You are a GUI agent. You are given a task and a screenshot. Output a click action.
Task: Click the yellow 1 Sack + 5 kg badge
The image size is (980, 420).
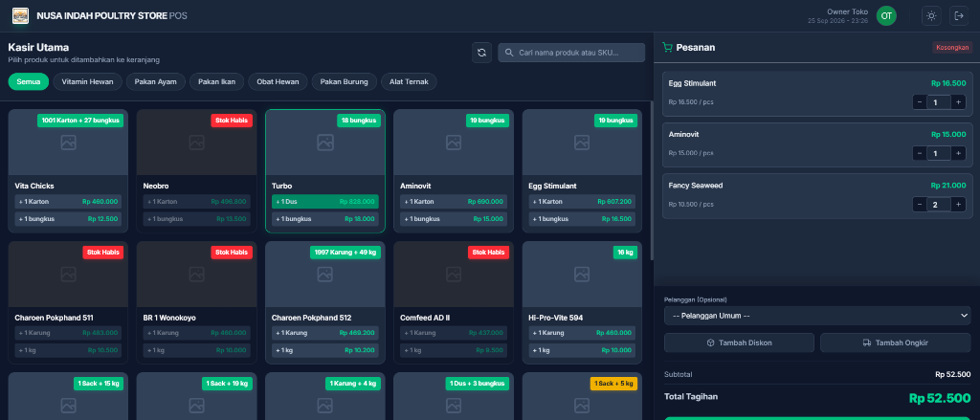pyautogui.click(x=613, y=384)
